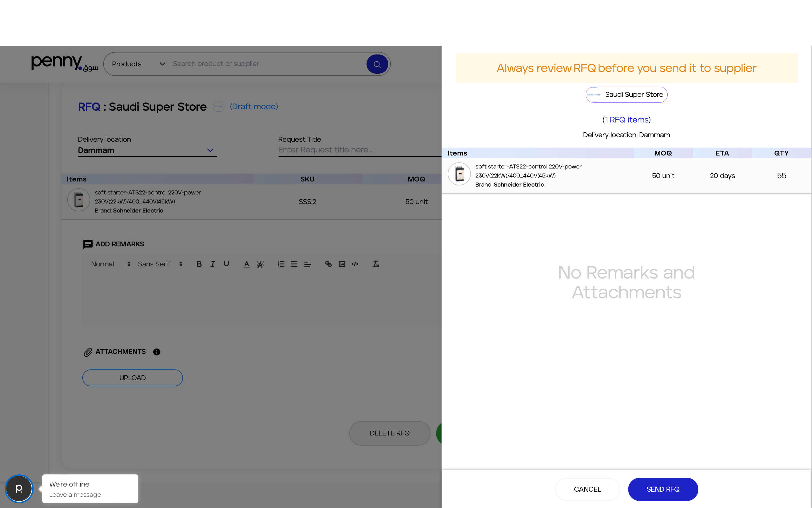Click the 55 quantity value
The width and height of the screenshot is (812, 508).
[782, 176]
